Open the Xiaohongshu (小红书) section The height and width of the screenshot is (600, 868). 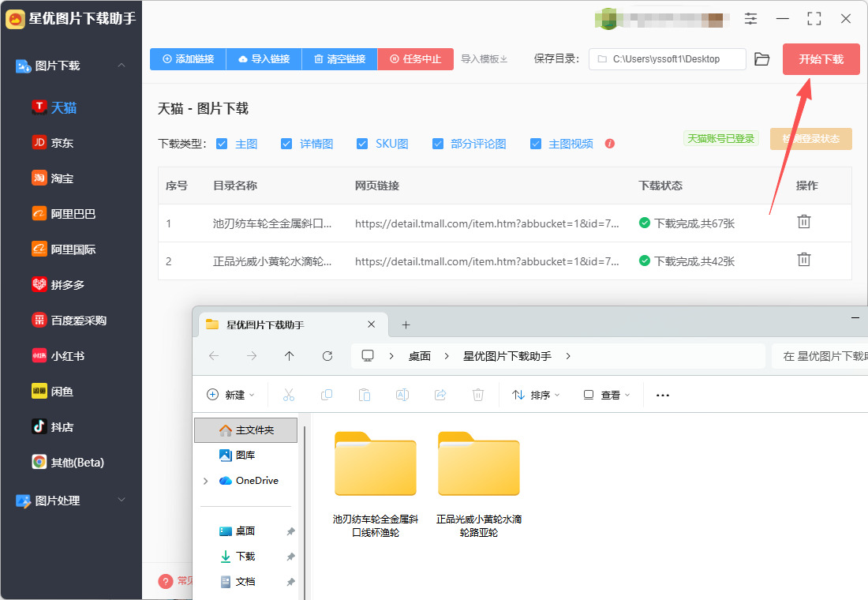[58, 356]
